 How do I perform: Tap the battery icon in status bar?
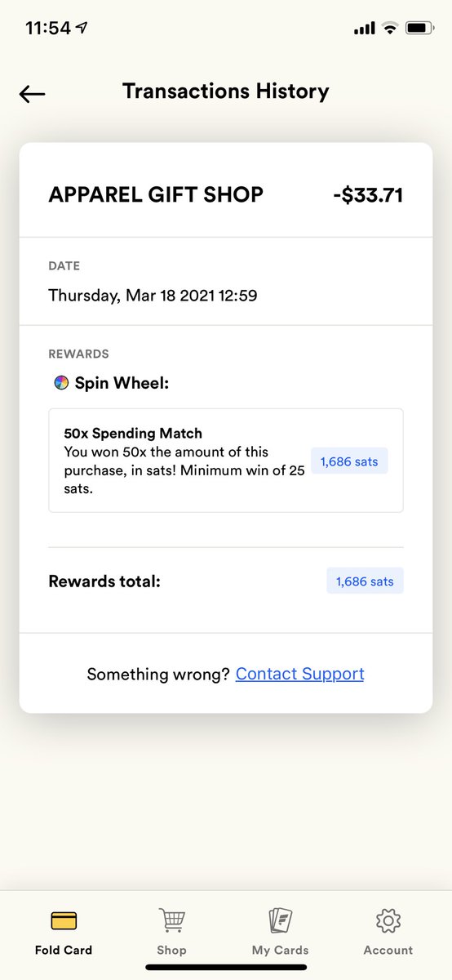(x=420, y=29)
